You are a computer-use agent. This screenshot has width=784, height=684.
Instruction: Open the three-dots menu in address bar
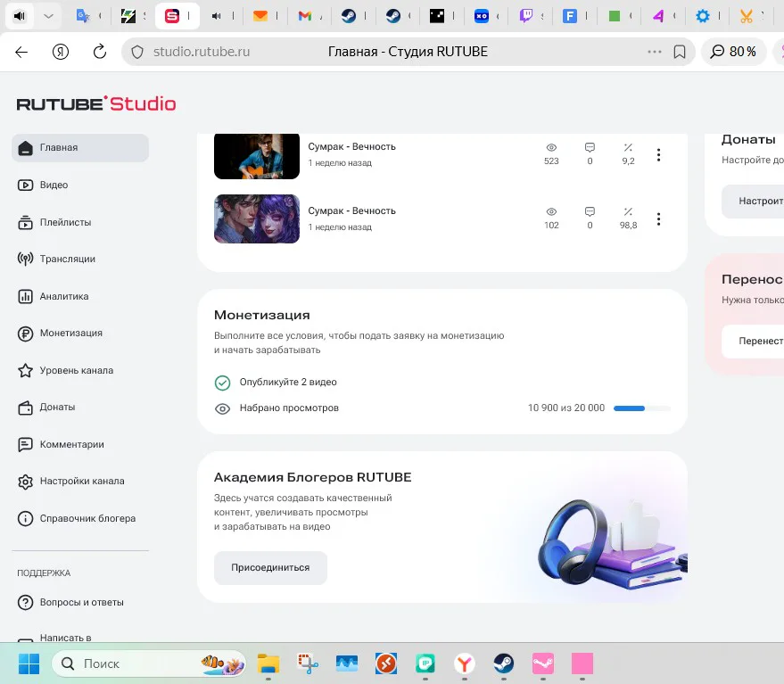coord(654,52)
